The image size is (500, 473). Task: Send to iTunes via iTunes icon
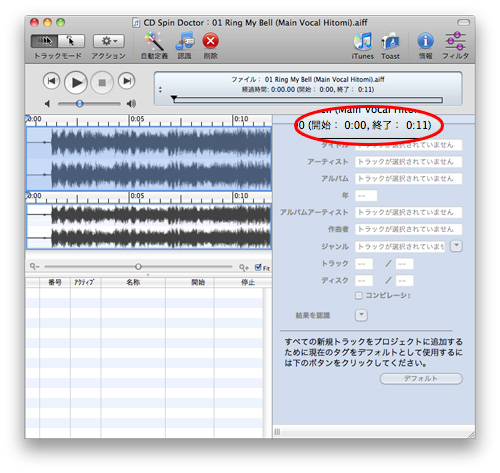pos(363,41)
